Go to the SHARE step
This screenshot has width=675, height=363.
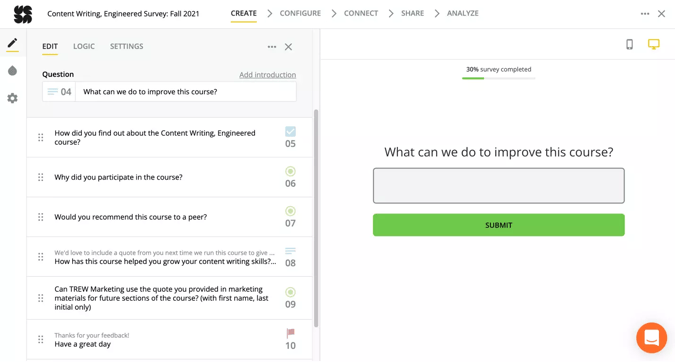pyautogui.click(x=412, y=13)
